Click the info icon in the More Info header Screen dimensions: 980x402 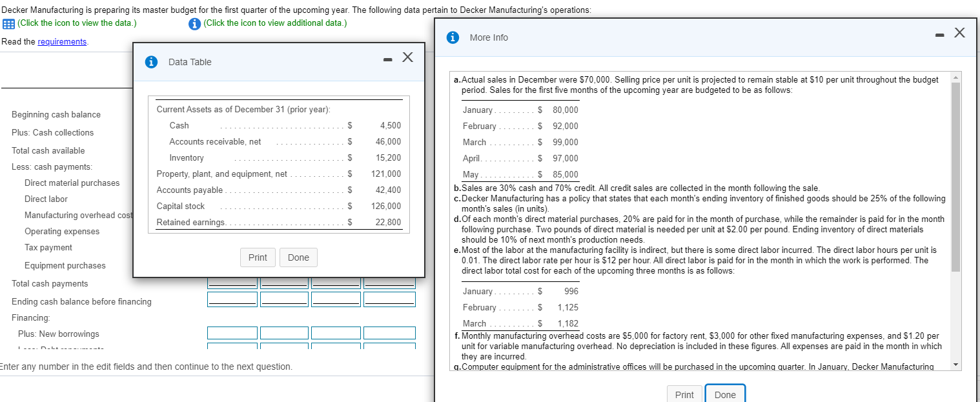[453, 37]
